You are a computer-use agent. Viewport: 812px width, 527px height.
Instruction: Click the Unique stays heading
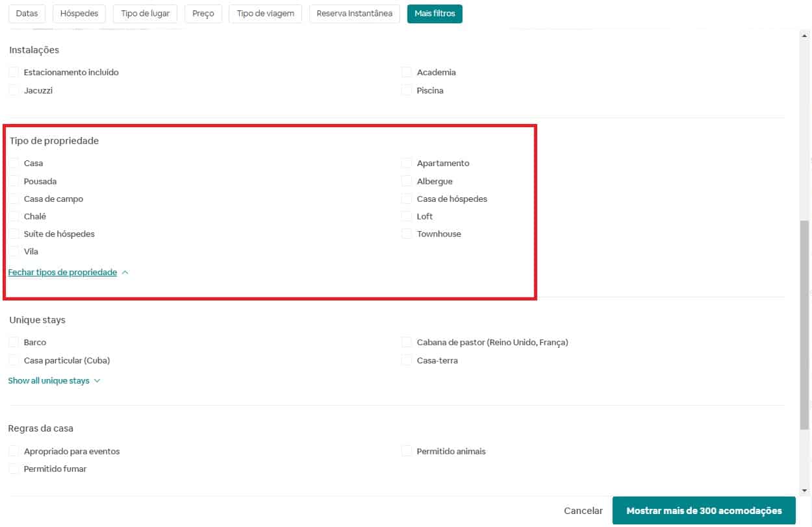(37, 320)
